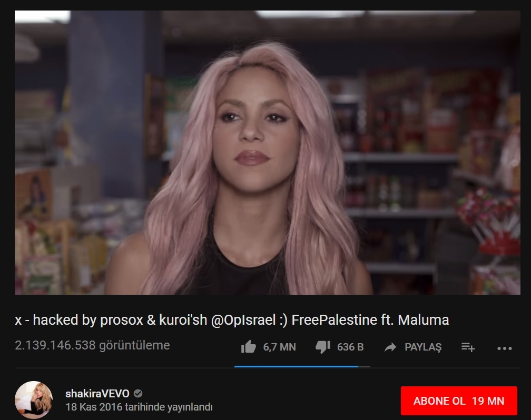Image resolution: width=531 pixels, height=420 pixels.
Task: Click the 2.139.146.538 görüntüleme view count
Action: [92, 346]
